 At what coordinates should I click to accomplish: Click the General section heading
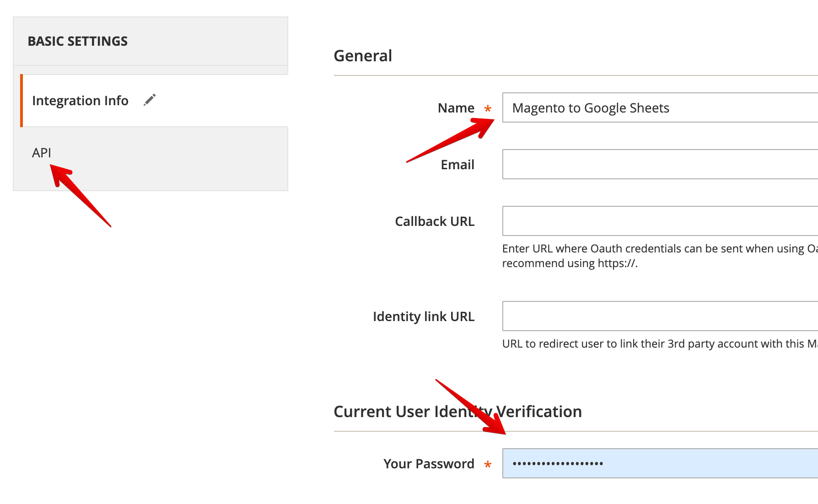363,55
